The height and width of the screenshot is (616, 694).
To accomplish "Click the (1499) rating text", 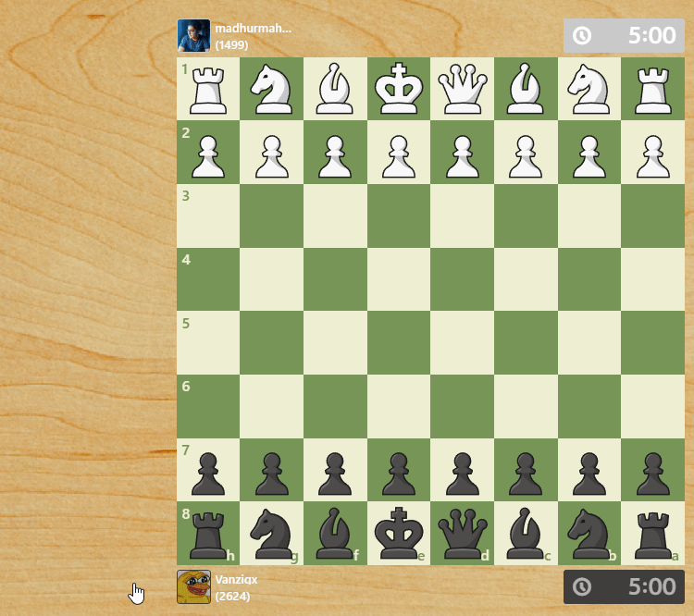I will click(231, 45).
